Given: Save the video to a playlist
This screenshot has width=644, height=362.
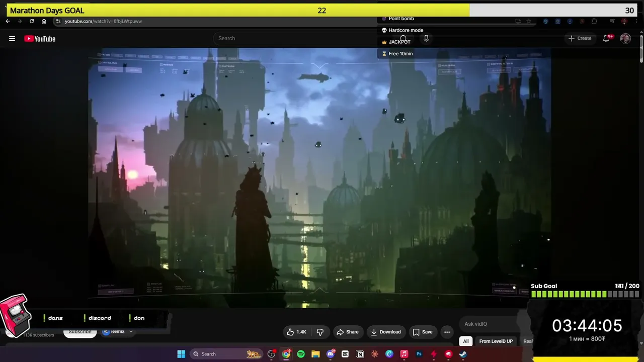Looking at the screenshot, I should [x=423, y=332].
